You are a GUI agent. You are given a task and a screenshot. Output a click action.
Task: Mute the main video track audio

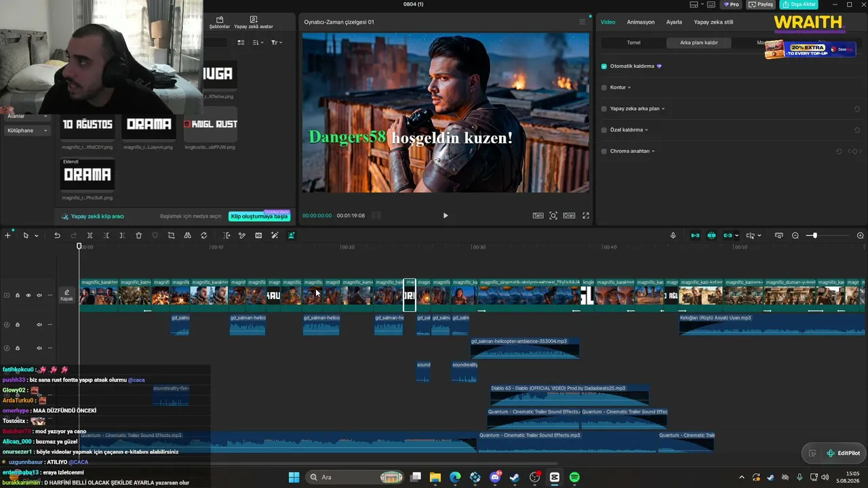39,295
